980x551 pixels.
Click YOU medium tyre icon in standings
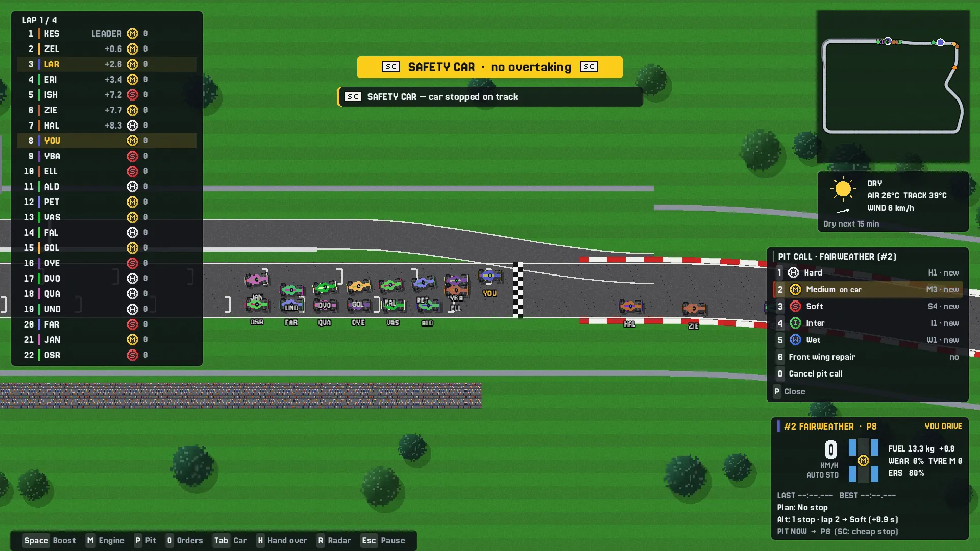pos(133,141)
